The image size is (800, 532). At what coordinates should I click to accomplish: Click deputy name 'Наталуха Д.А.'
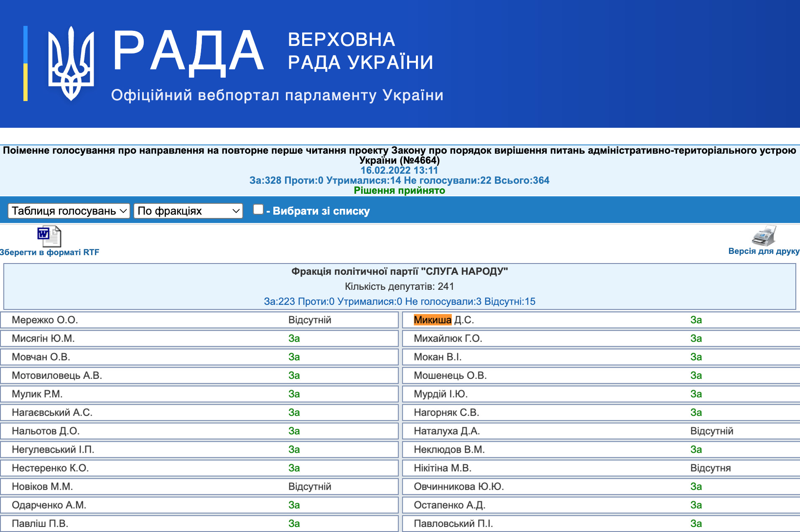(x=447, y=431)
